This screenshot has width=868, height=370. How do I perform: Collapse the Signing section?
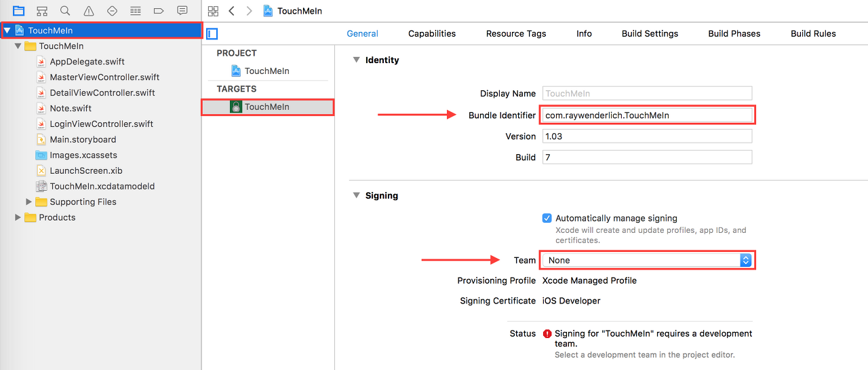[355, 196]
